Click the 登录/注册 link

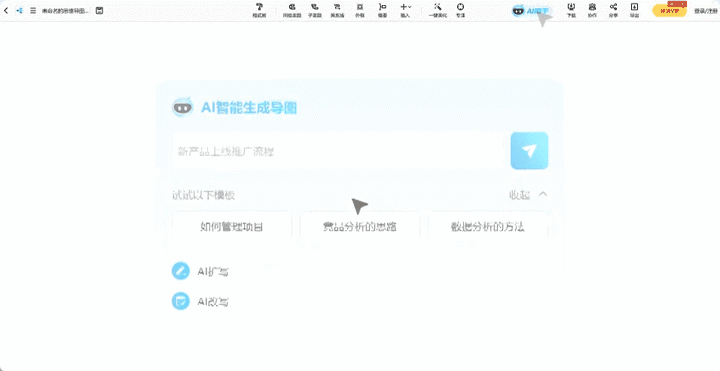[x=706, y=11]
